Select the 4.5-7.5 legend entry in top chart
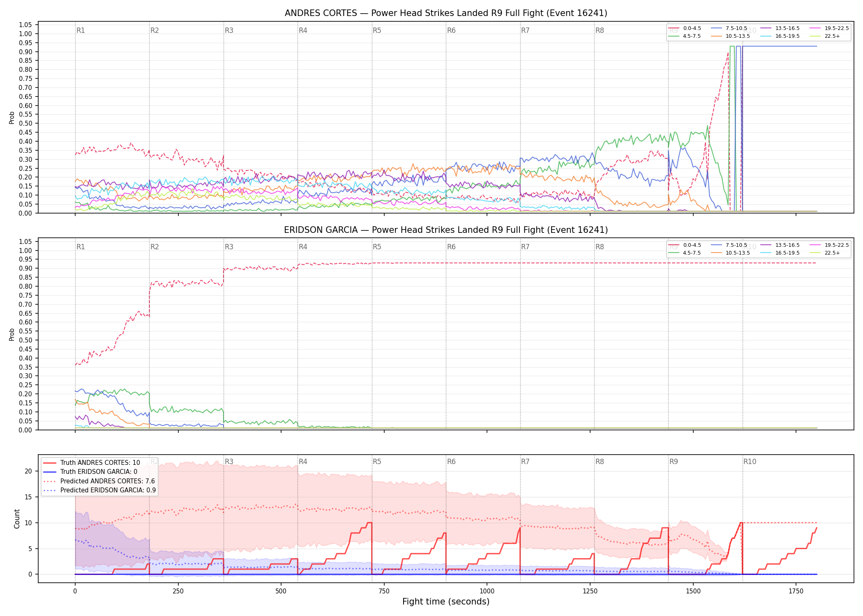This screenshot has width=863, height=616. coord(685,36)
